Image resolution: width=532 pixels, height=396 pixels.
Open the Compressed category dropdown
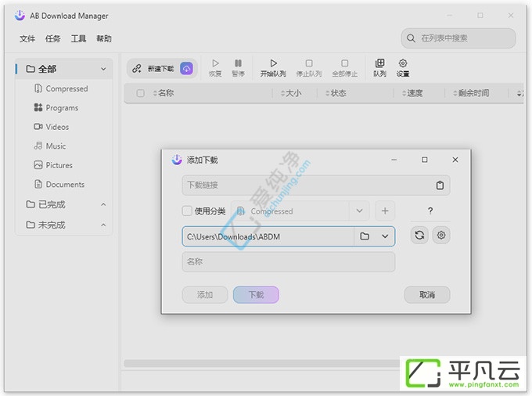click(x=359, y=211)
